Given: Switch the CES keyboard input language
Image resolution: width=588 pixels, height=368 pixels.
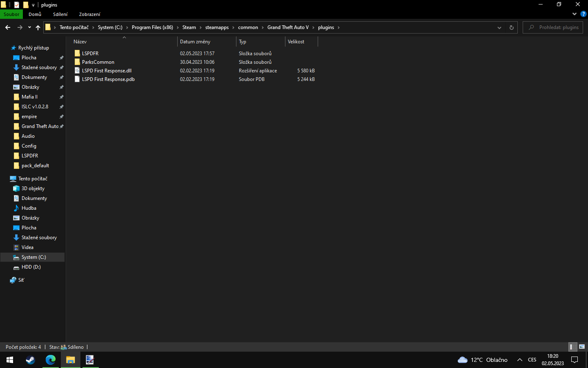Looking at the screenshot, I should [x=532, y=360].
